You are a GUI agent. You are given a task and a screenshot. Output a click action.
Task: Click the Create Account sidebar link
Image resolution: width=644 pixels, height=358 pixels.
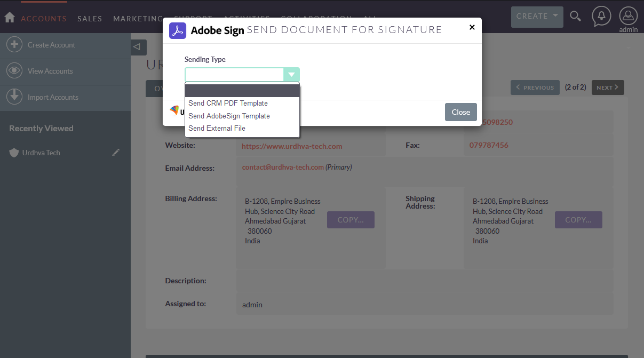[52, 45]
